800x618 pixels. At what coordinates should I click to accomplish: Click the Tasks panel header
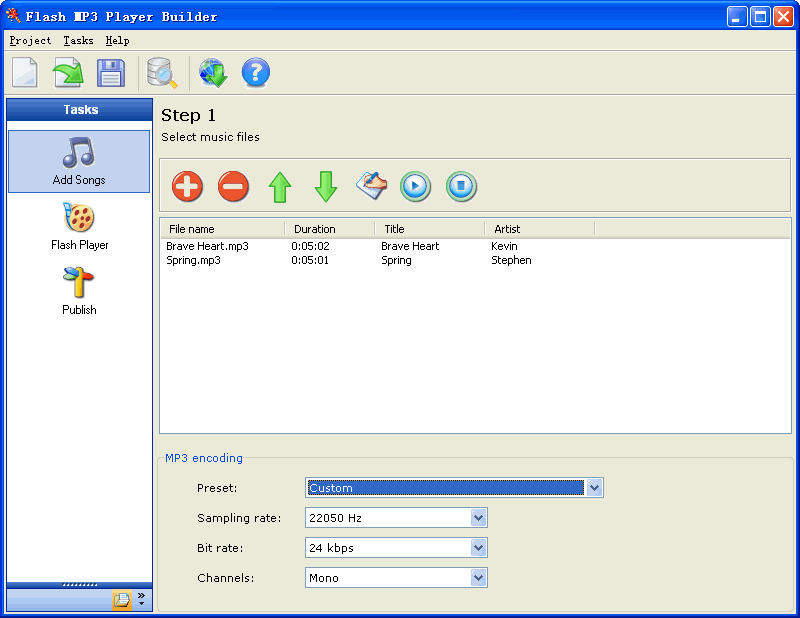coord(80,110)
